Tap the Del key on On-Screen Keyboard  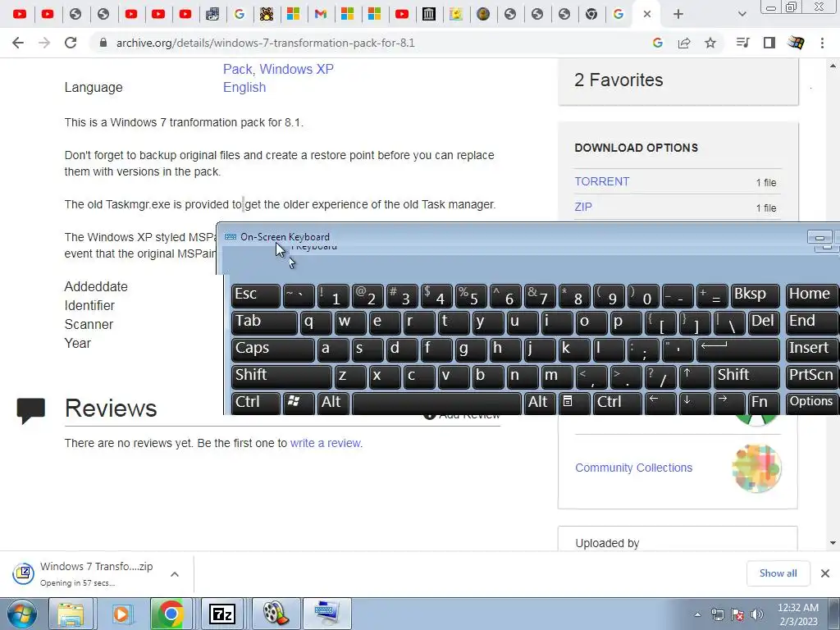764,322
